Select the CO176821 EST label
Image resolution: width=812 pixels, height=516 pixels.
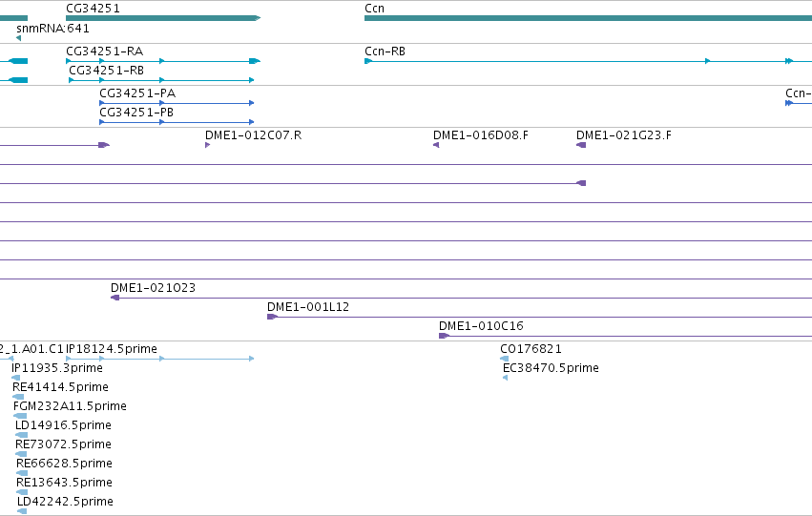[x=531, y=349]
